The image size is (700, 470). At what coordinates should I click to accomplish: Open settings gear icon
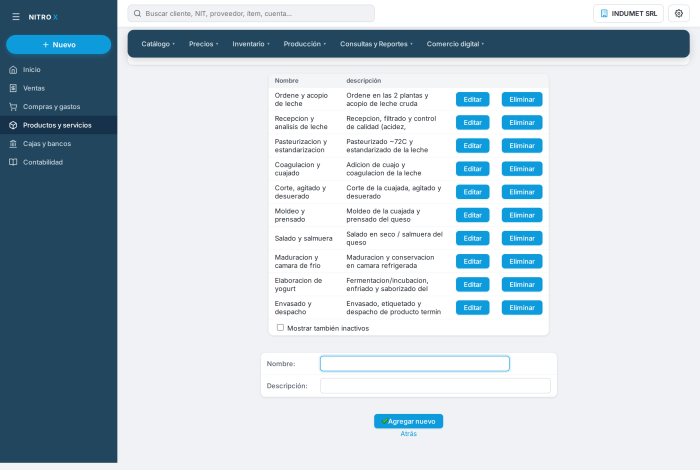(679, 13)
